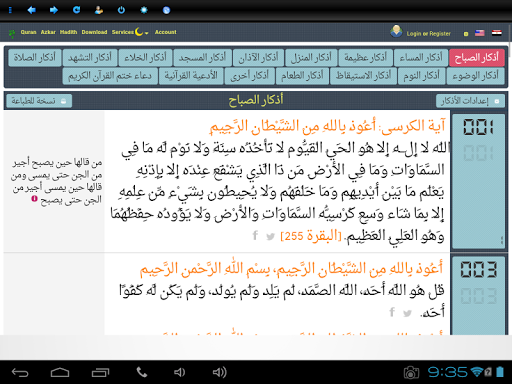Viewport: 512px width, 384px height.
Task: Open the Hadith menu item
Action: 68,32
